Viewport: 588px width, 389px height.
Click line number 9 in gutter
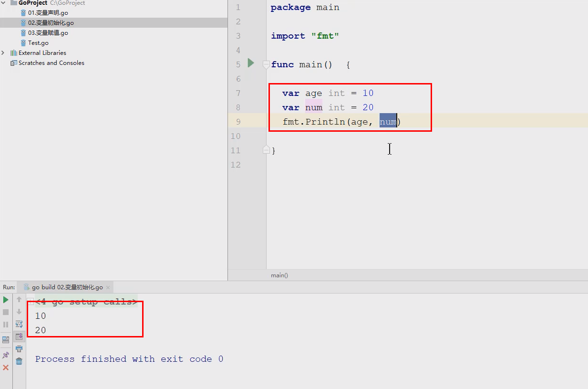coord(238,122)
